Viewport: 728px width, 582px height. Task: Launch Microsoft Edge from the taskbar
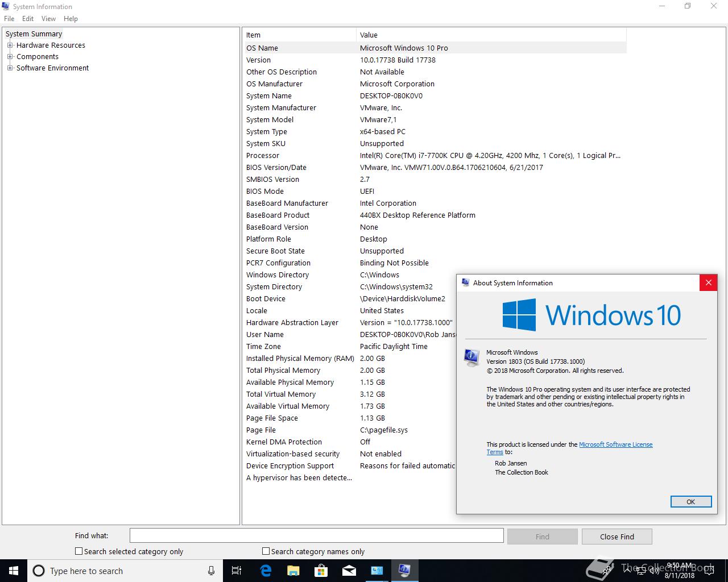click(266, 571)
